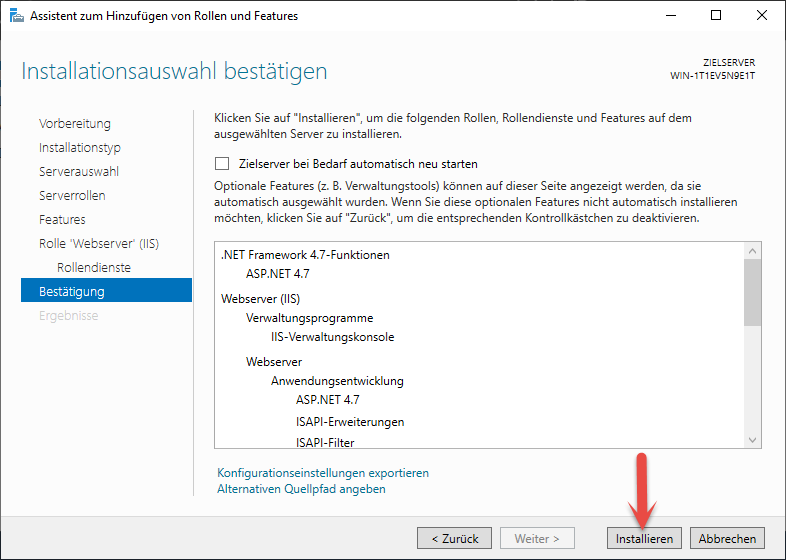
Task: Open Rolle 'Webserver' (IIS) step
Action: 99,244
